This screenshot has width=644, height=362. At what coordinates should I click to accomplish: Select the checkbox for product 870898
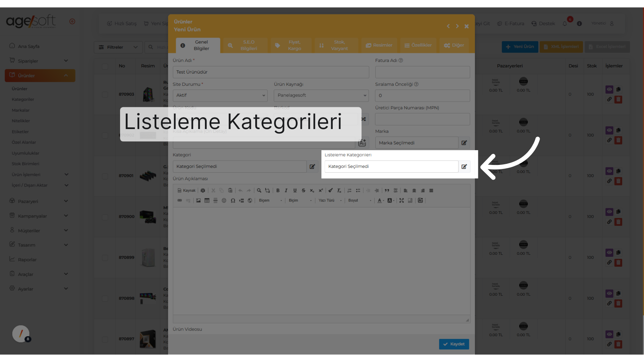[x=105, y=299]
